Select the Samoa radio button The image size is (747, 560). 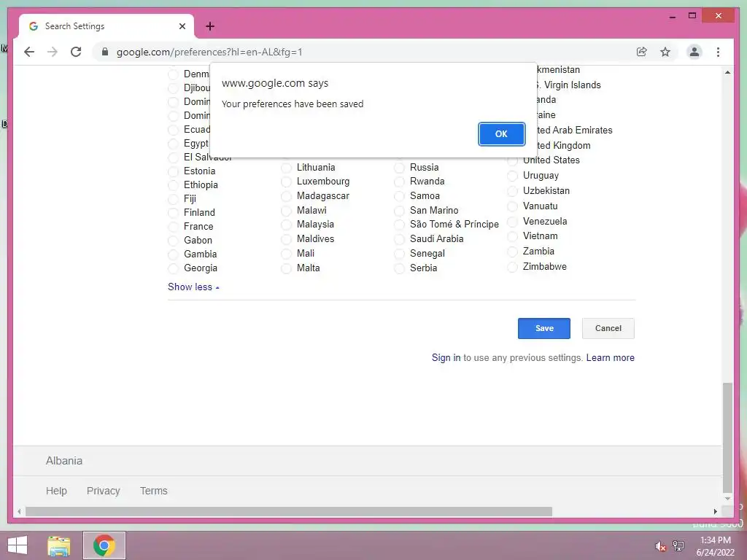[x=399, y=196]
